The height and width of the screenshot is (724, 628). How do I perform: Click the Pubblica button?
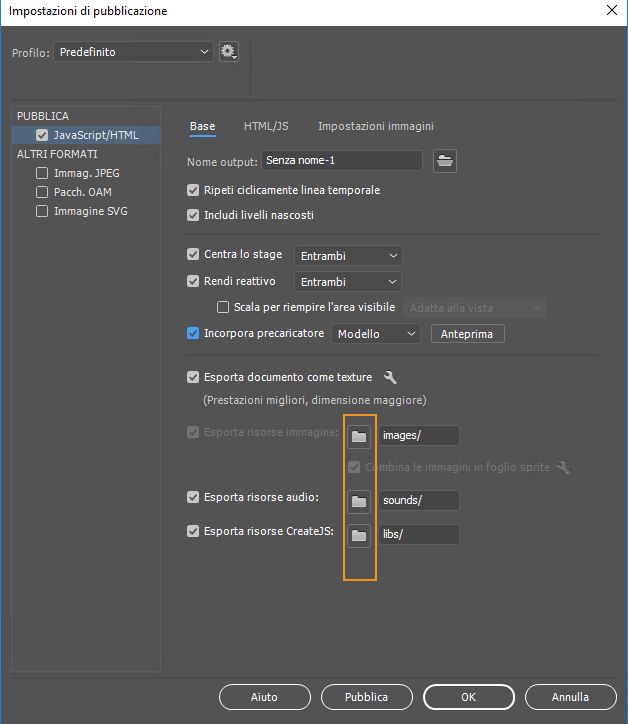[365, 697]
